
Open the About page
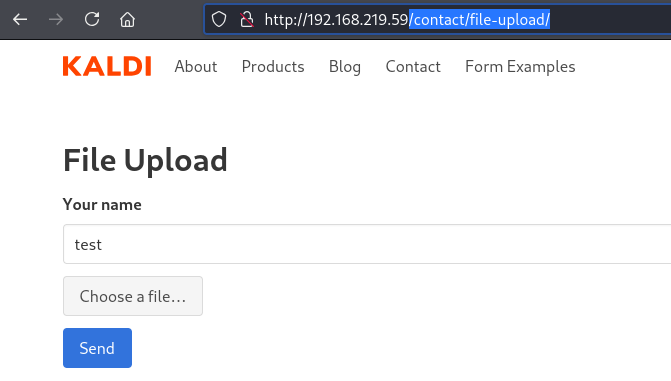(196, 67)
